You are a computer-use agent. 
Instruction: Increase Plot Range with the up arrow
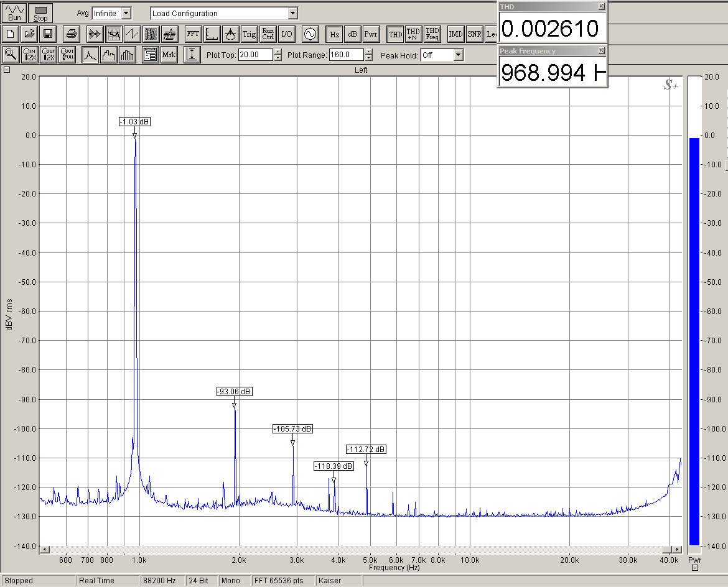pos(368,52)
